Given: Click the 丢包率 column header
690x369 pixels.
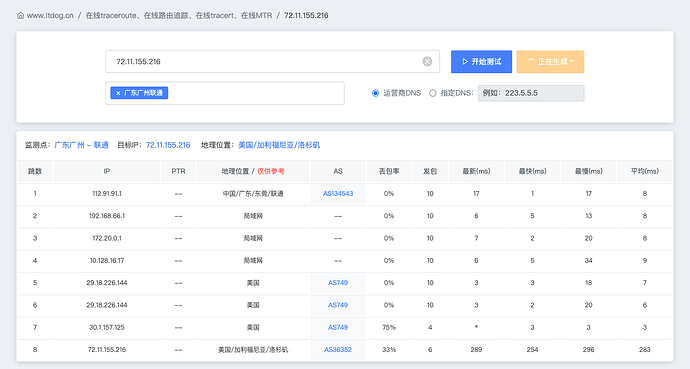Looking at the screenshot, I should click(389, 172).
